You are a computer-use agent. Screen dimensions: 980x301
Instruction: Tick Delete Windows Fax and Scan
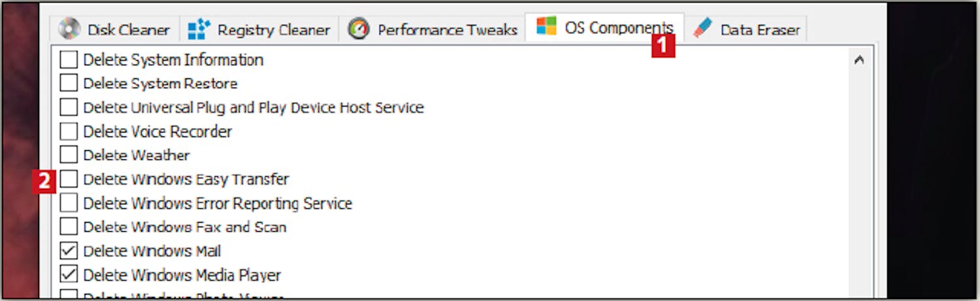[x=69, y=227]
